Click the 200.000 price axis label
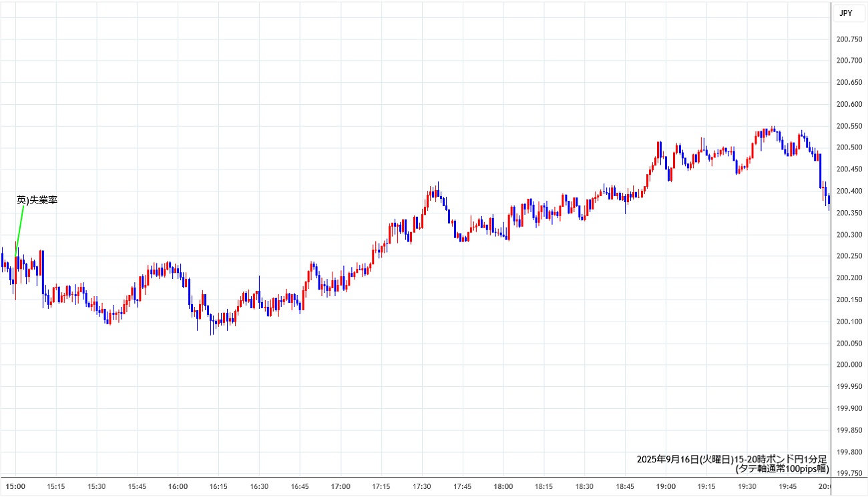This screenshot has height=497, width=868. point(849,365)
